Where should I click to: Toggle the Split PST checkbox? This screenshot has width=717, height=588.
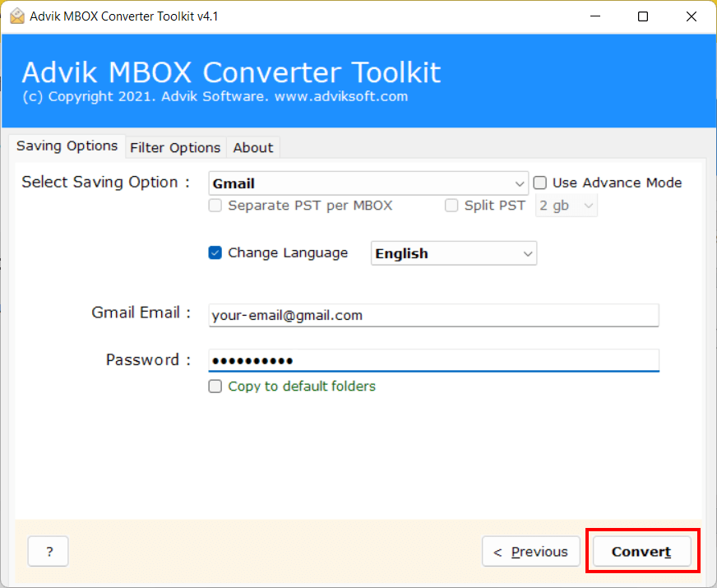click(451, 206)
